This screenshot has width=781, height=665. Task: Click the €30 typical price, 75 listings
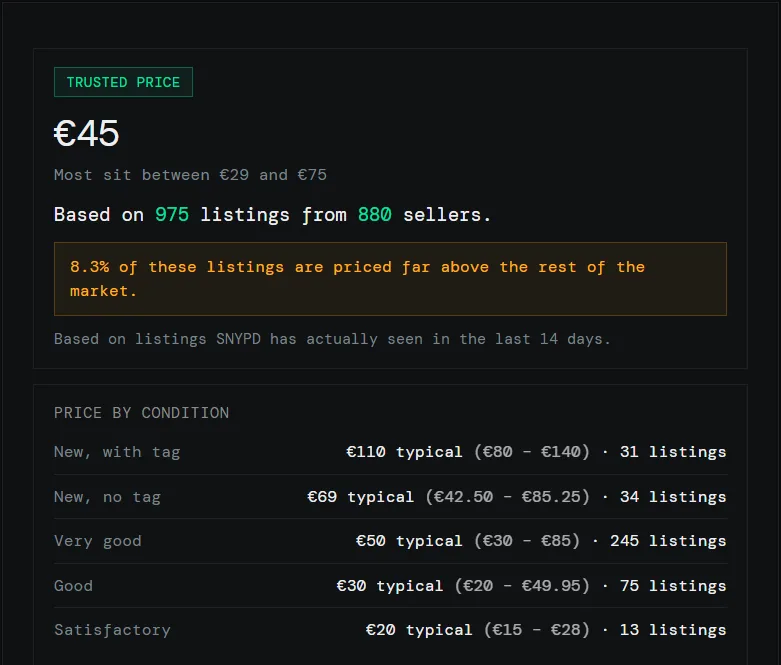click(531, 586)
